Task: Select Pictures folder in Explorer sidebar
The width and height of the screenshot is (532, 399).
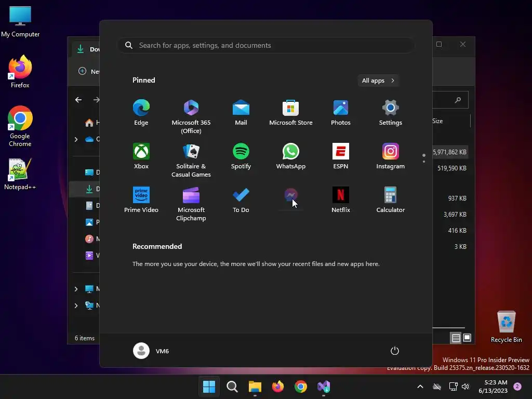Action: (x=92, y=222)
